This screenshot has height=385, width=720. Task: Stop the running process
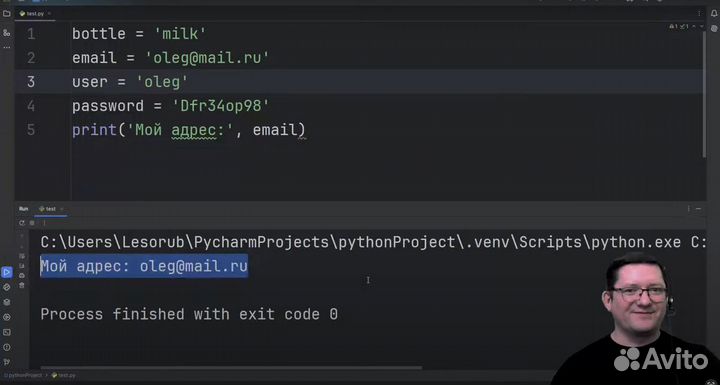coord(32,223)
